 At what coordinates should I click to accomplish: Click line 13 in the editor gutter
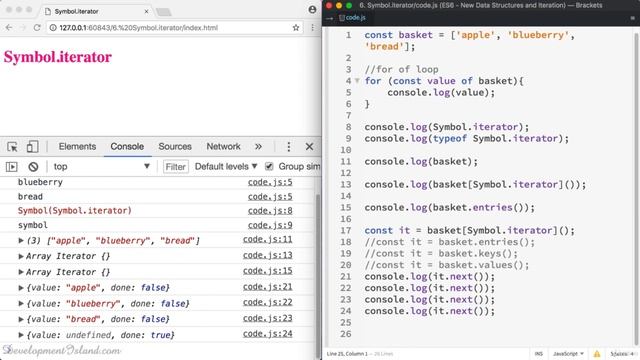346,184
